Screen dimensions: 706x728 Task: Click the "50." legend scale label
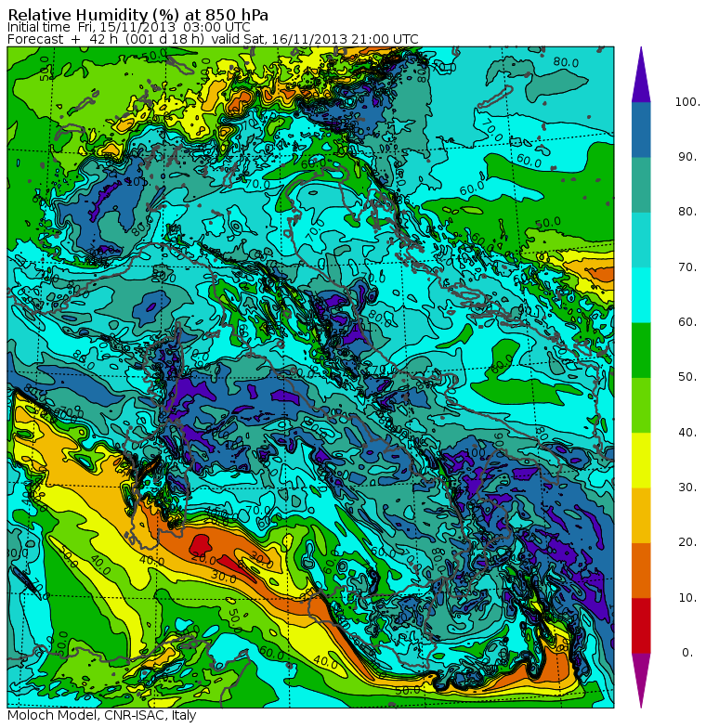point(687,377)
